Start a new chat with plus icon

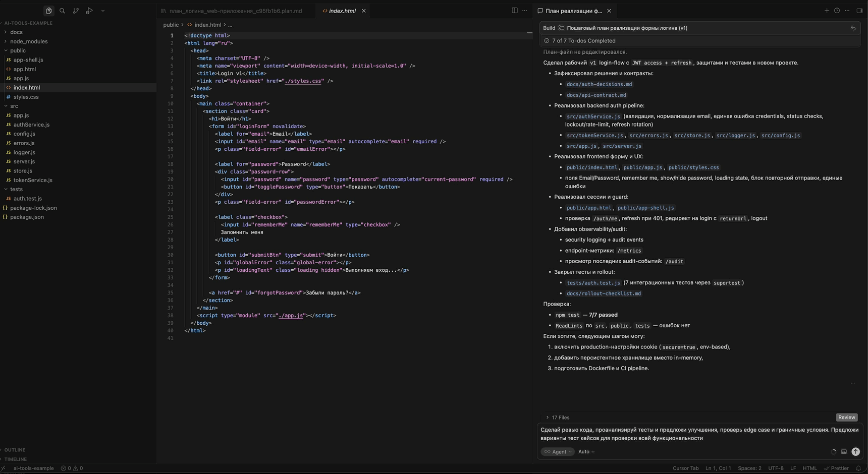point(827,11)
